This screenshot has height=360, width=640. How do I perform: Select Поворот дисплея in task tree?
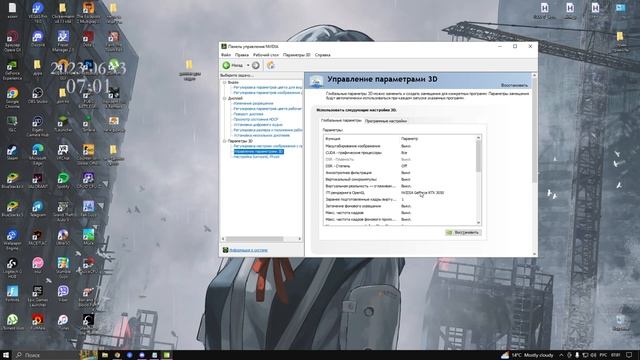pos(248,114)
